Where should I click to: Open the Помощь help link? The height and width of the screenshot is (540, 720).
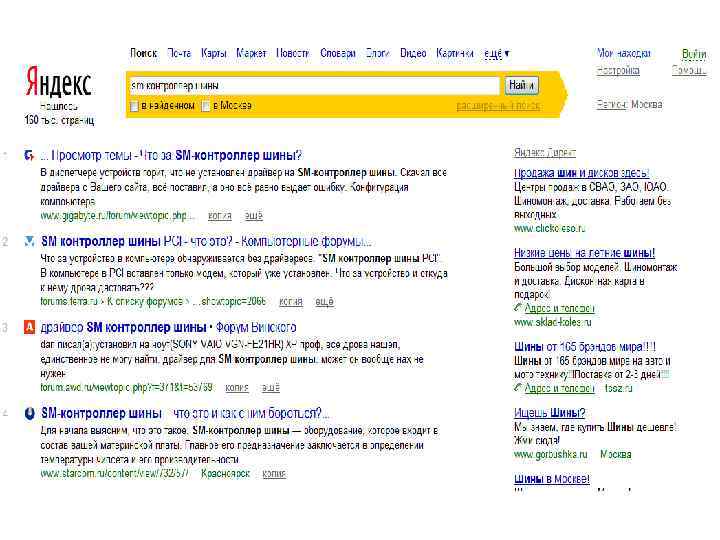(689, 70)
